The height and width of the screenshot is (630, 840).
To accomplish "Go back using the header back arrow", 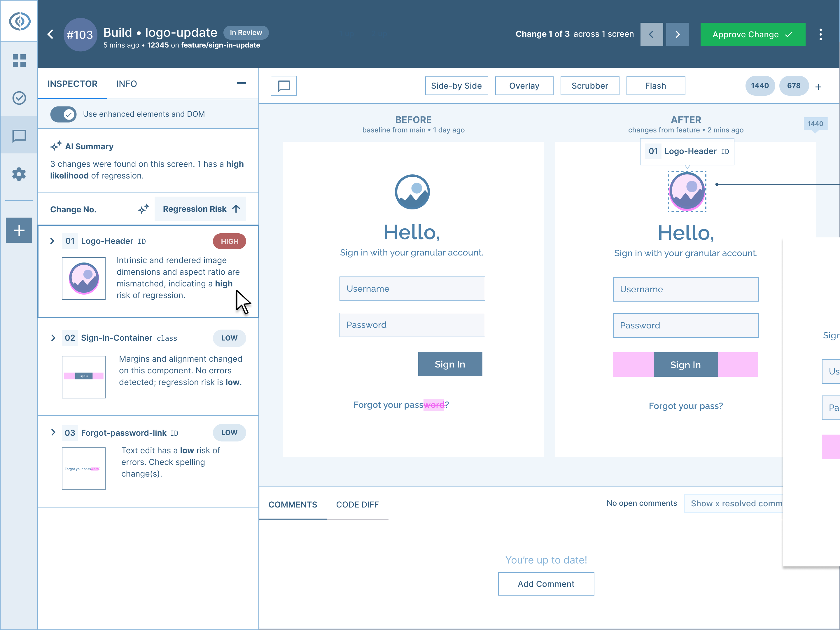I will tap(50, 34).
